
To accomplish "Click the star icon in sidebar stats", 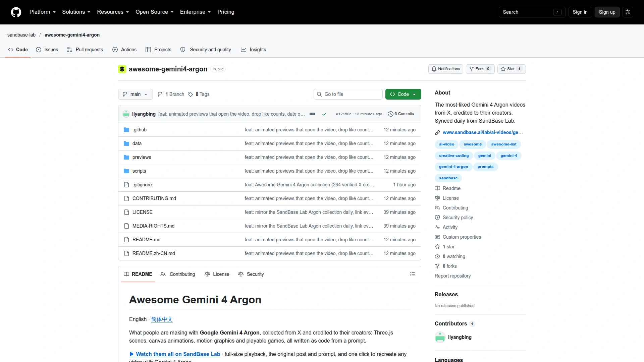I will pos(437,247).
